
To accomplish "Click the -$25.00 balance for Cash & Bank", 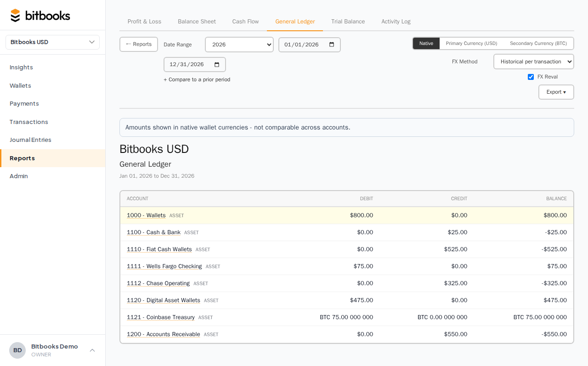I will (556, 232).
